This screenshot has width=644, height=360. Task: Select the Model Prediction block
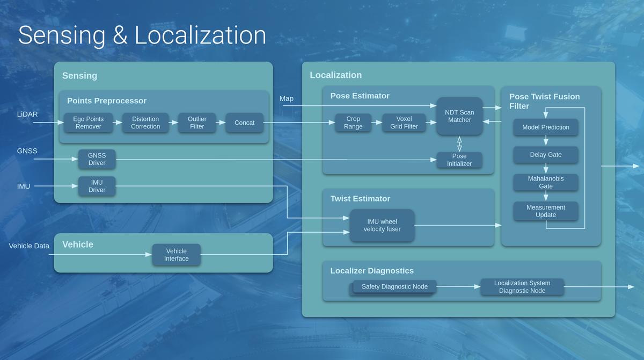click(546, 127)
